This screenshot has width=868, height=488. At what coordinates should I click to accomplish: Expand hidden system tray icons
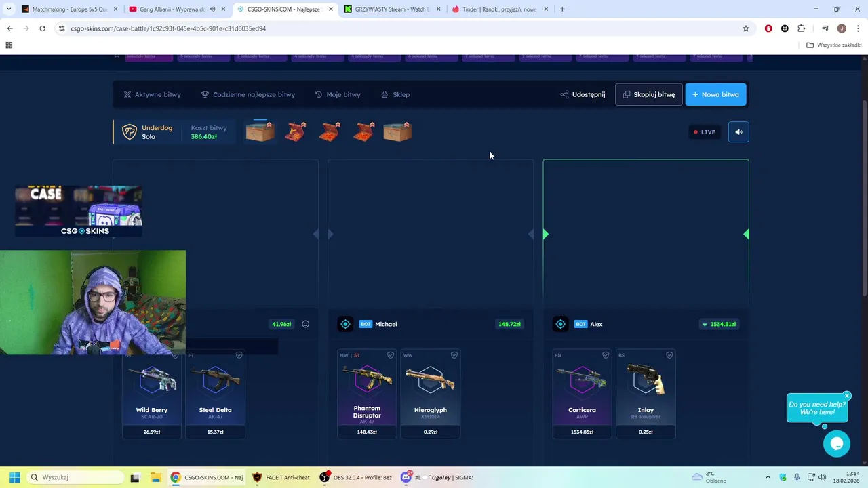click(768, 477)
